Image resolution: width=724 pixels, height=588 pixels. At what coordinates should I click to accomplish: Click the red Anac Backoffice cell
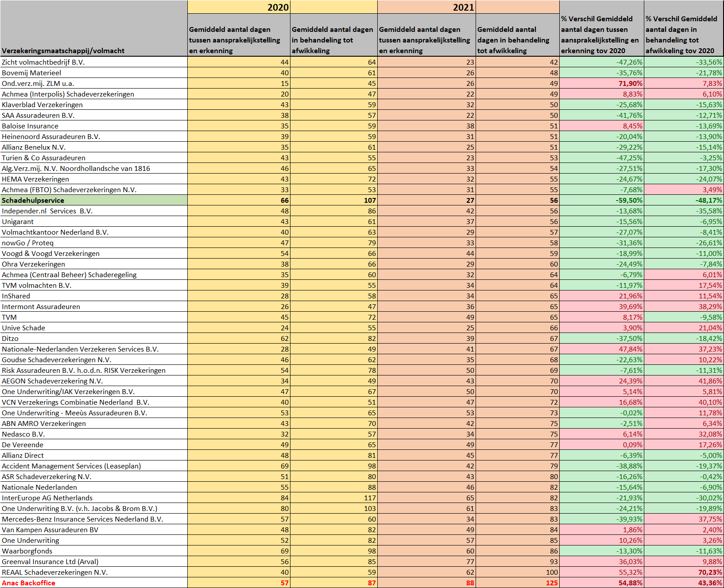[x=94, y=583]
